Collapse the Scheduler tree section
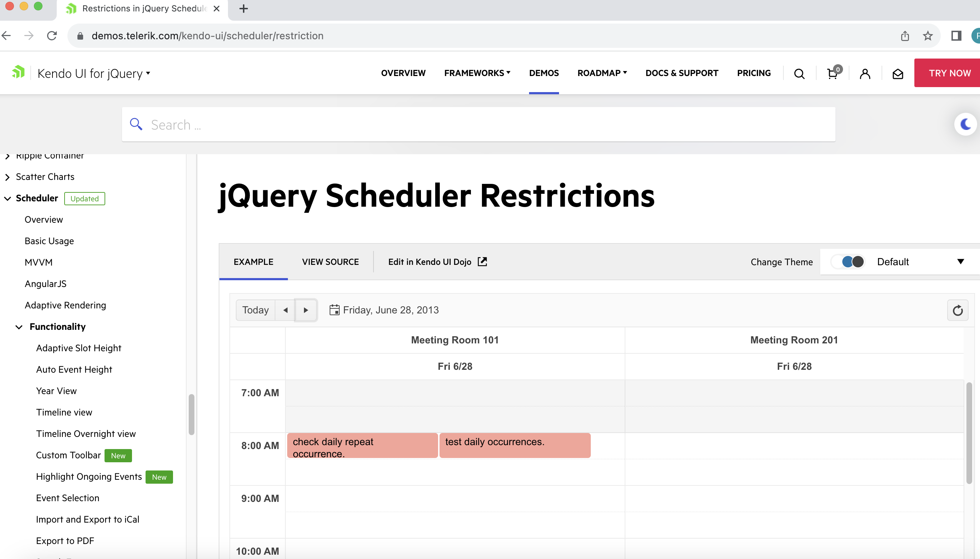The width and height of the screenshot is (980, 559). pos(8,198)
